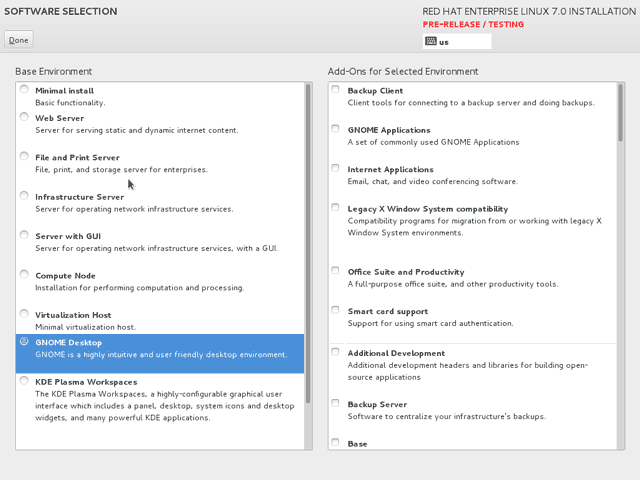Pick the Infrastructure Server environment

pos(24,196)
